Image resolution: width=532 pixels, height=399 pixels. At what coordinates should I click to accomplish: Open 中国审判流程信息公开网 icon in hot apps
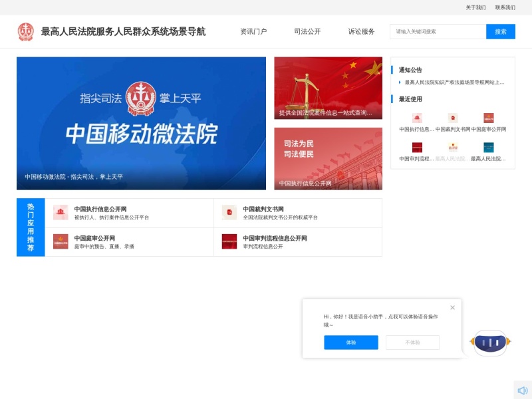tap(229, 241)
